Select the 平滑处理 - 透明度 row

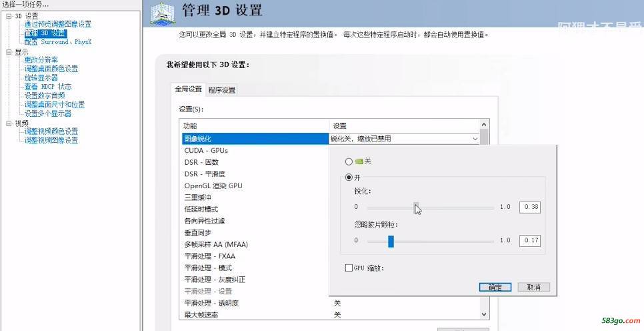click(331, 303)
